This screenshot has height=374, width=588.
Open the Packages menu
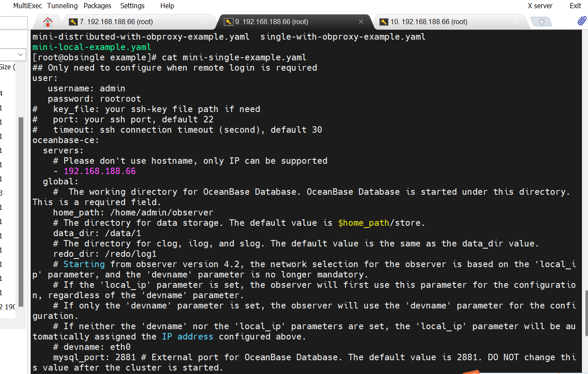pos(97,6)
